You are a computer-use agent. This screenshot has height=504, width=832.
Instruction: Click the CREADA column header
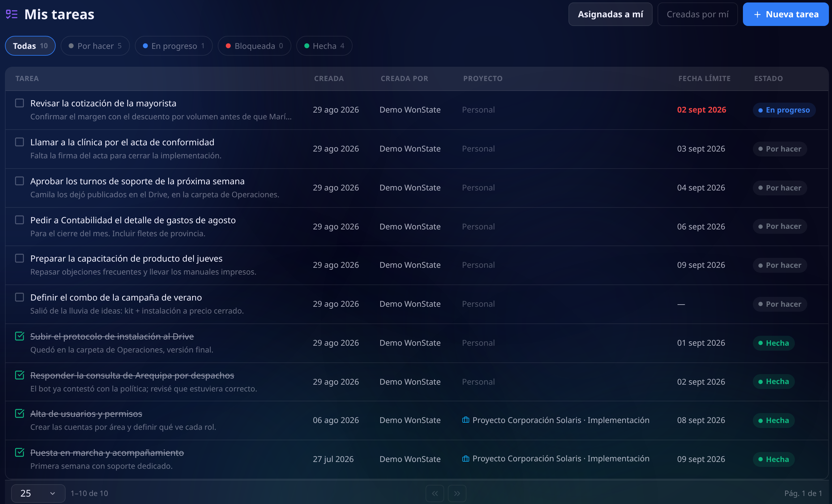(328, 78)
